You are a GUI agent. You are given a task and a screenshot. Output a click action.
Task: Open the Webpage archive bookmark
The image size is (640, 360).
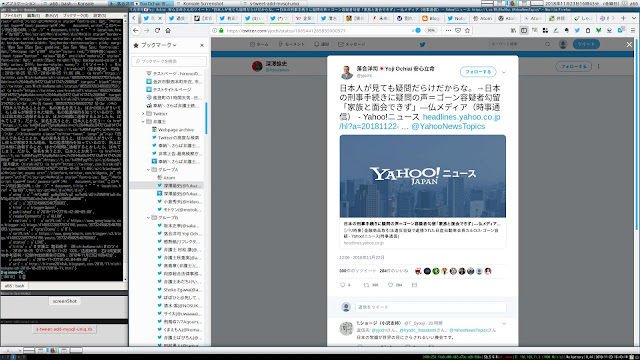(x=176, y=130)
